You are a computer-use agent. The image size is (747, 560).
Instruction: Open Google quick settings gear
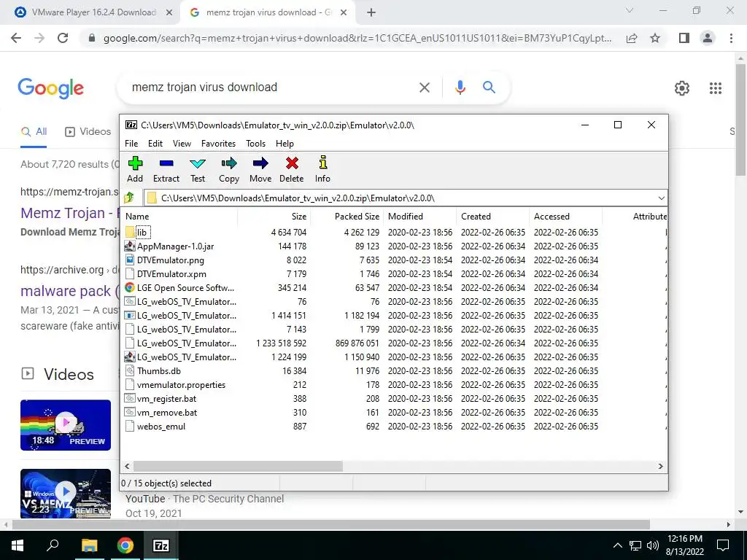tap(682, 88)
